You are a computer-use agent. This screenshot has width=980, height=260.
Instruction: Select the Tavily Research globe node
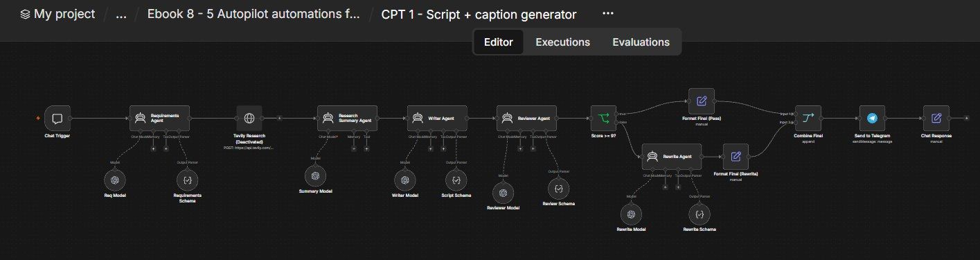coord(249,119)
